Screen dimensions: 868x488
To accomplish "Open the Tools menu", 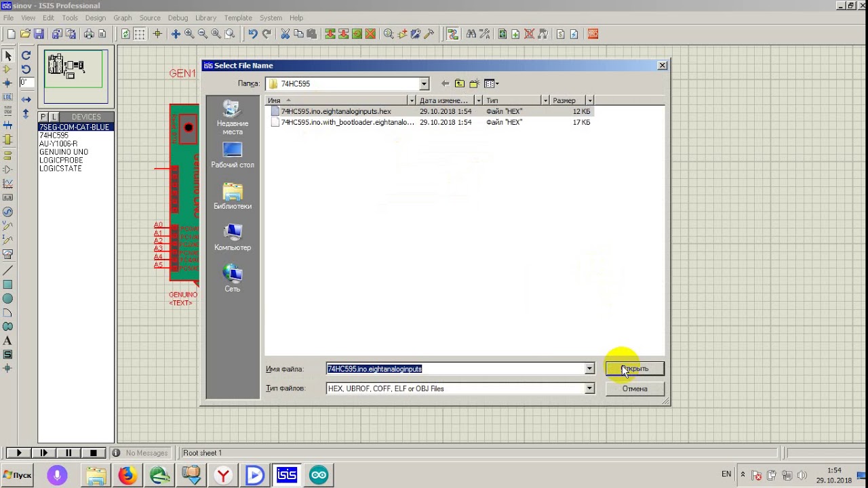I will [70, 18].
